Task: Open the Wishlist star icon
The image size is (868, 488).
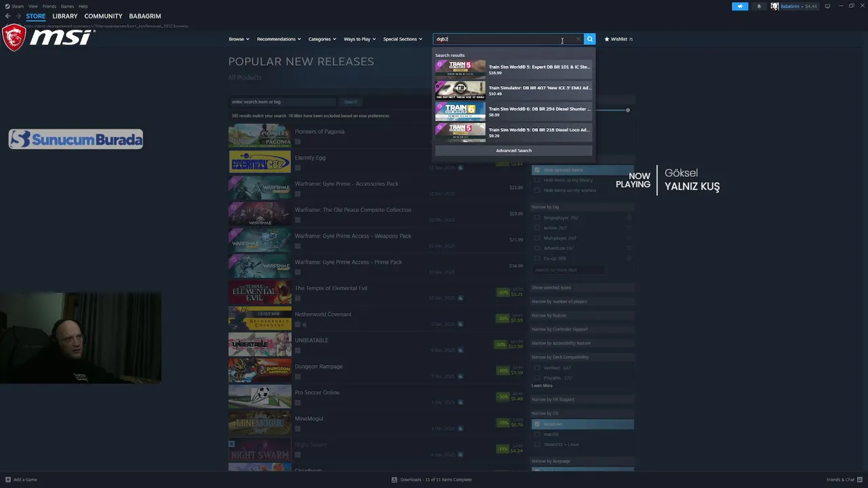Action: click(607, 39)
